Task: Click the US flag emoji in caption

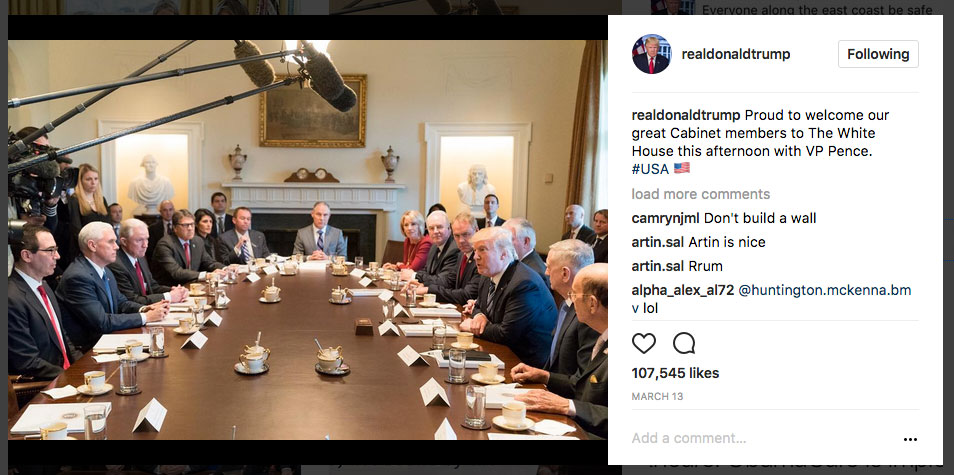Action: pyautogui.click(x=681, y=168)
